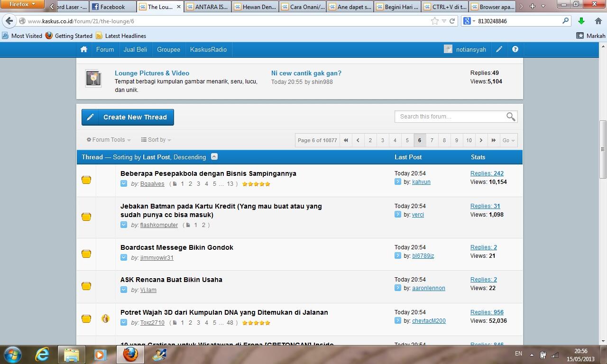607x364 pixels.
Task: Click the Last Post column header
Action: [x=408, y=157]
